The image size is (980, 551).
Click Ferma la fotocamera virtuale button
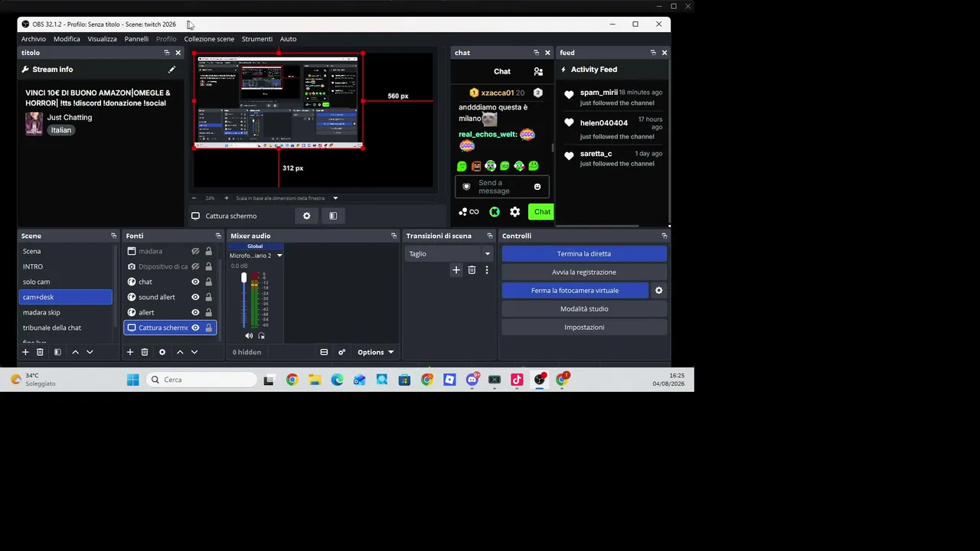575,291
